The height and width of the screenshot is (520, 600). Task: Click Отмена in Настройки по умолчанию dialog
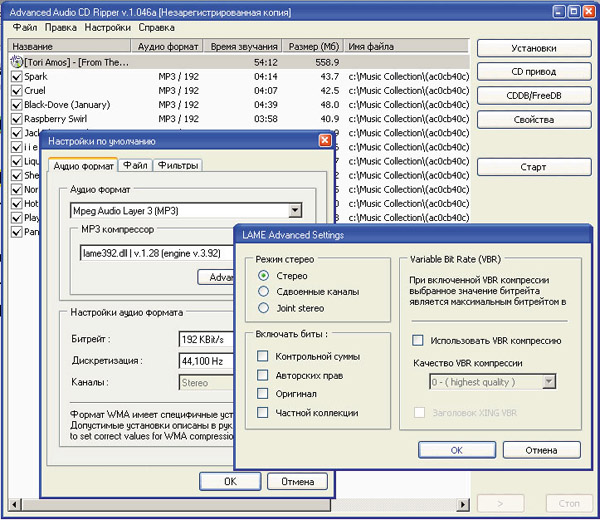pyautogui.click(x=298, y=481)
